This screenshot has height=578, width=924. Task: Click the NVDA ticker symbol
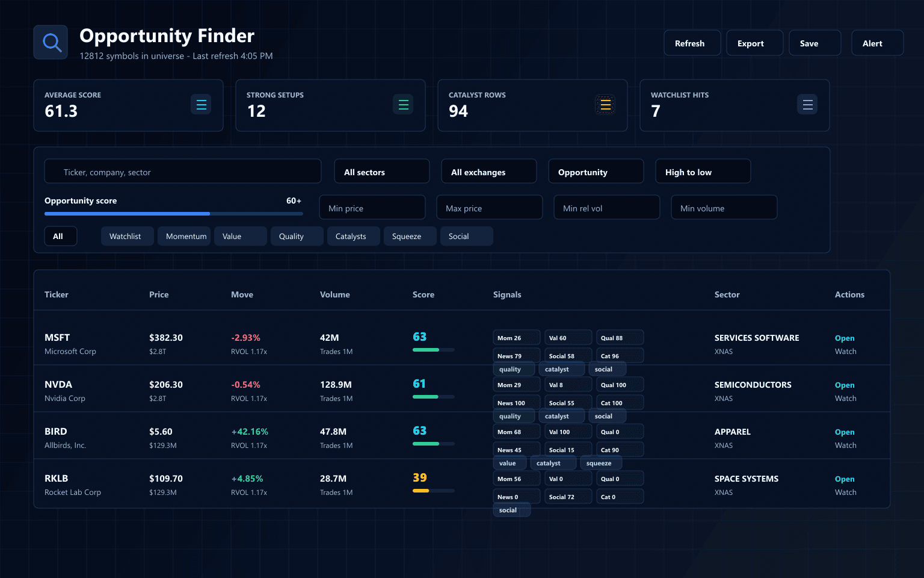tap(58, 385)
